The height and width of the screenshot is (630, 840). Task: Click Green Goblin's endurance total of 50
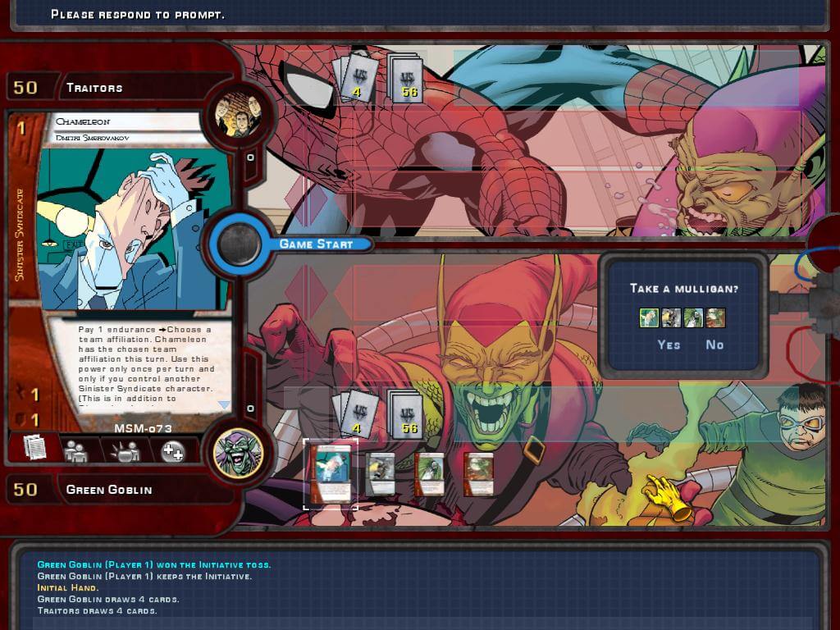[x=25, y=489]
